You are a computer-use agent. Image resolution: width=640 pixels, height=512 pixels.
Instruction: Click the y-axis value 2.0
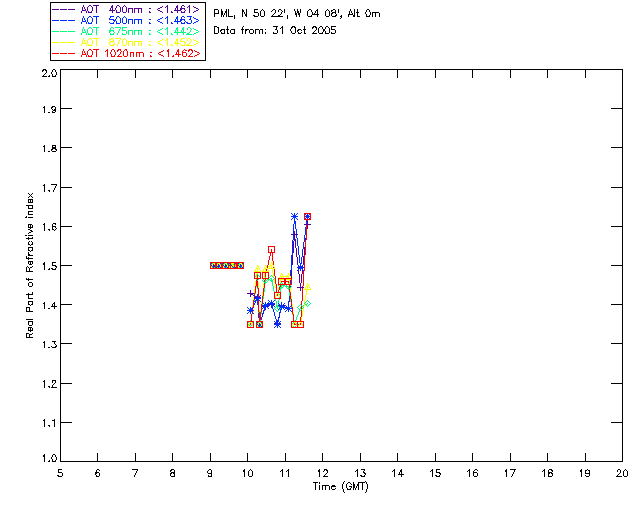(49, 73)
